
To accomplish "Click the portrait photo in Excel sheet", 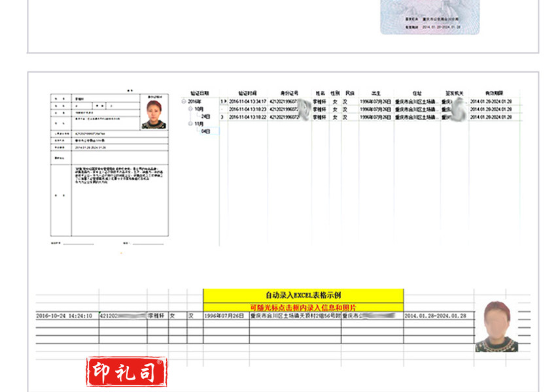I will pyautogui.click(x=496, y=327).
